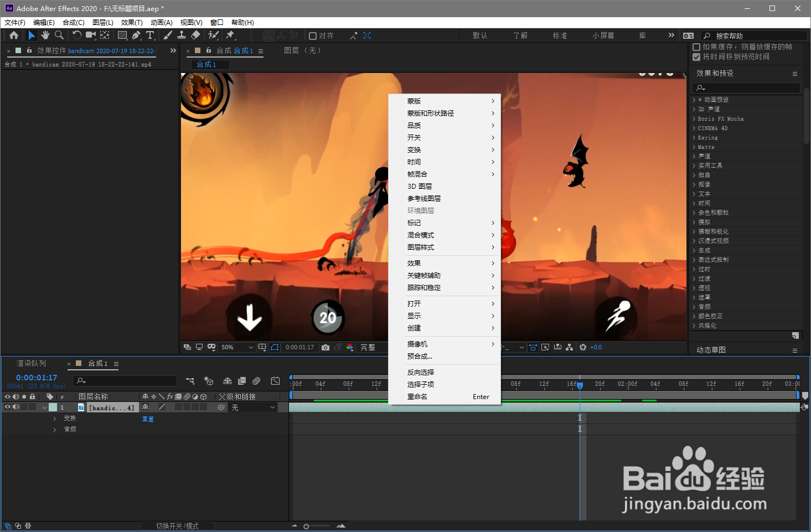The height and width of the screenshot is (532, 811).
Task: Show more workspaces with the double chevron
Action: pos(671,35)
